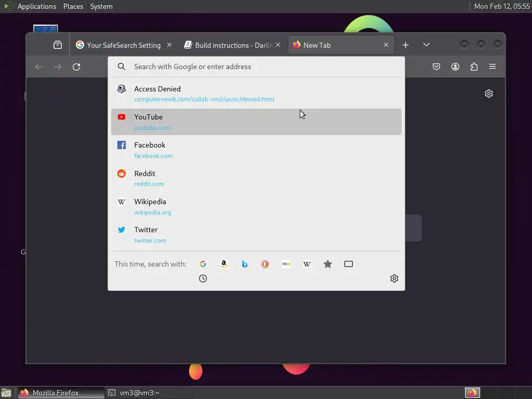Close the Your SafeSearch Setting tab

coord(169,45)
